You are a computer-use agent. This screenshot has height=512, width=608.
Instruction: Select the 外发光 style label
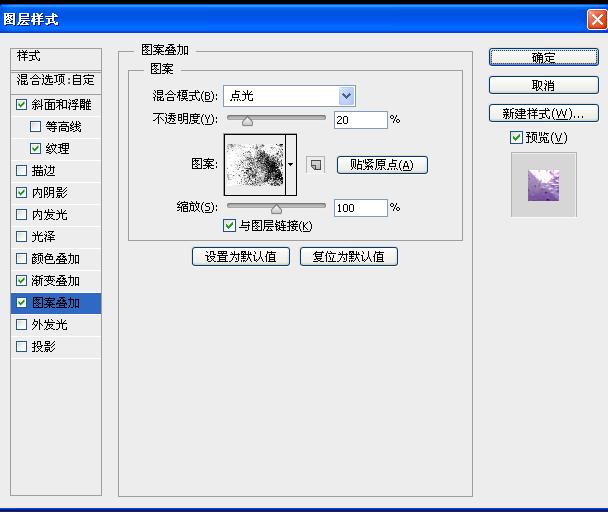pyautogui.click(x=50, y=325)
